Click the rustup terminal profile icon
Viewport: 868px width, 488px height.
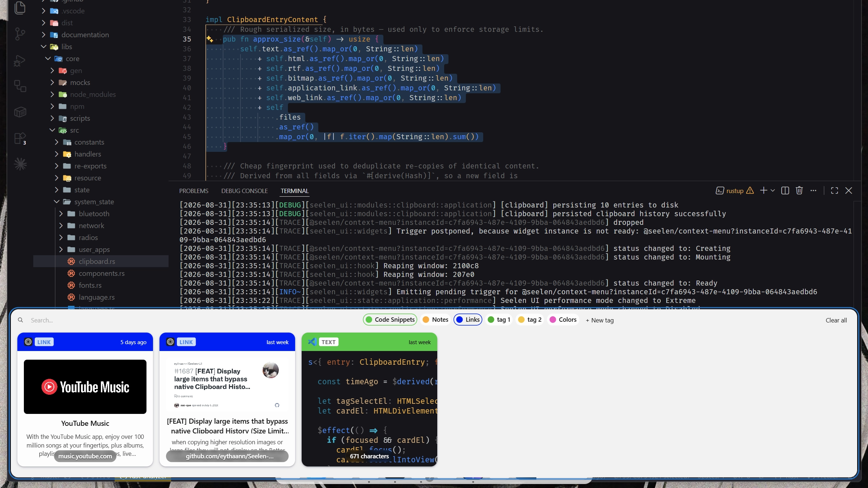(720, 191)
